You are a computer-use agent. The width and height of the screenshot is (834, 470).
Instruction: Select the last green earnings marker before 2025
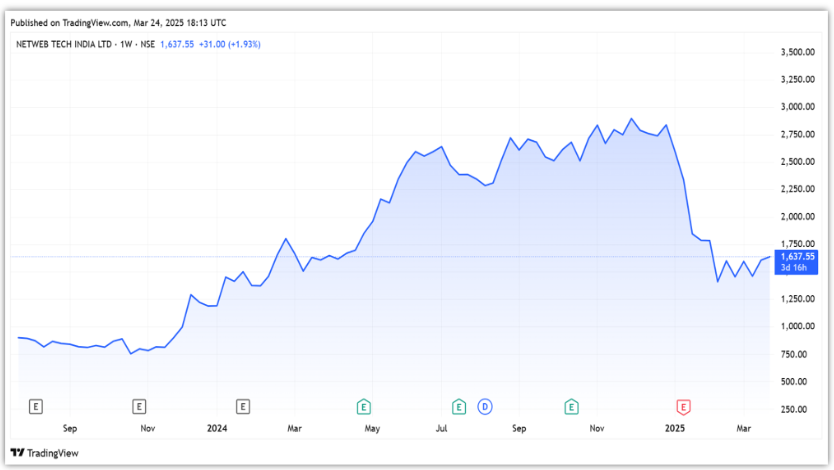571,406
